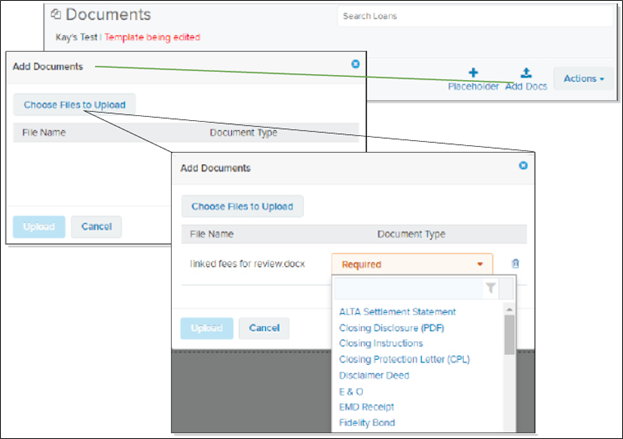The width and height of the screenshot is (623, 439).
Task: Click the document type filter text box
Action: pos(409,288)
